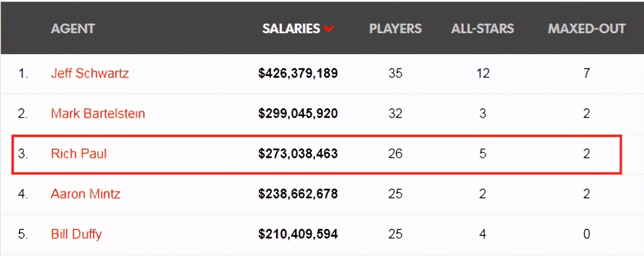The height and width of the screenshot is (256, 644).
Task: Select the $210,409,594 salaries value
Action: tap(298, 234)
